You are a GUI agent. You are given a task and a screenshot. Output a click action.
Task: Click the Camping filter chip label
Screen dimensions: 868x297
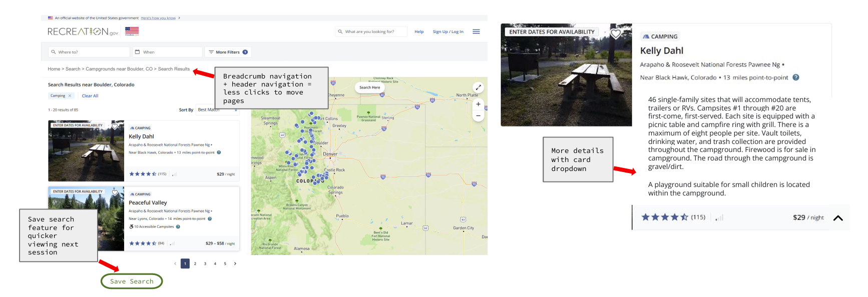coord(58,95)
